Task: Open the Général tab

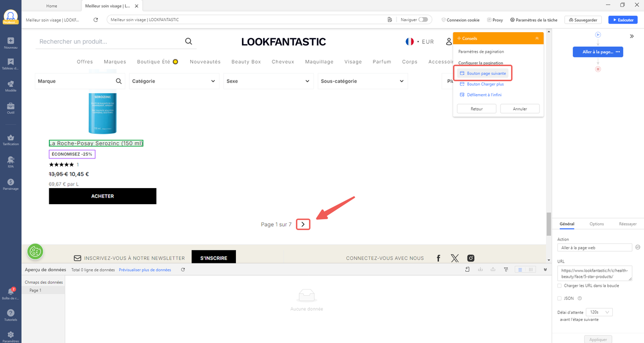Action: tap(567, 224)
